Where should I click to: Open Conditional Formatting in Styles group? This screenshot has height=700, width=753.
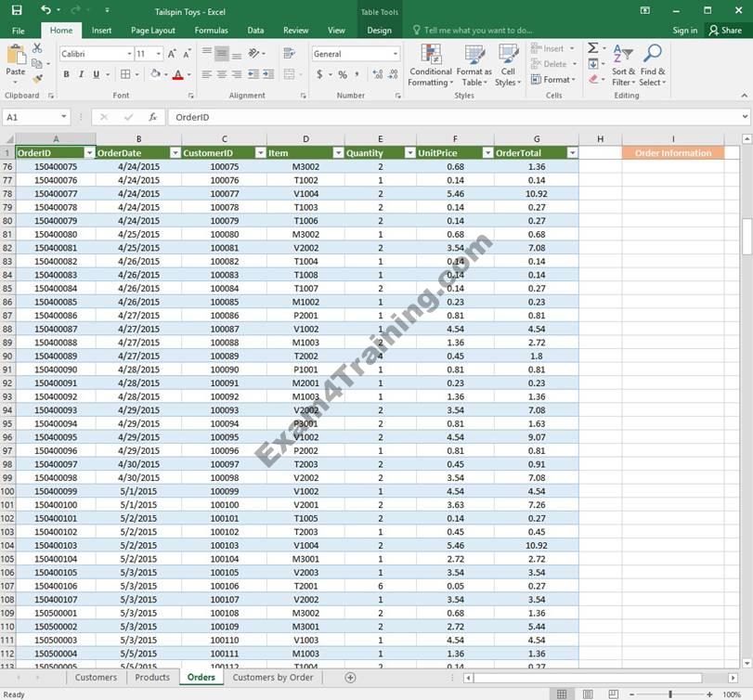point(430,65)
